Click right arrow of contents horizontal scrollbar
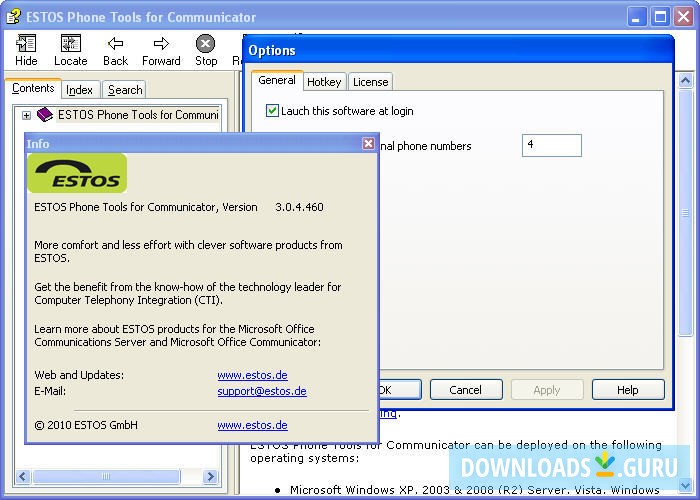 click(210, 476)
